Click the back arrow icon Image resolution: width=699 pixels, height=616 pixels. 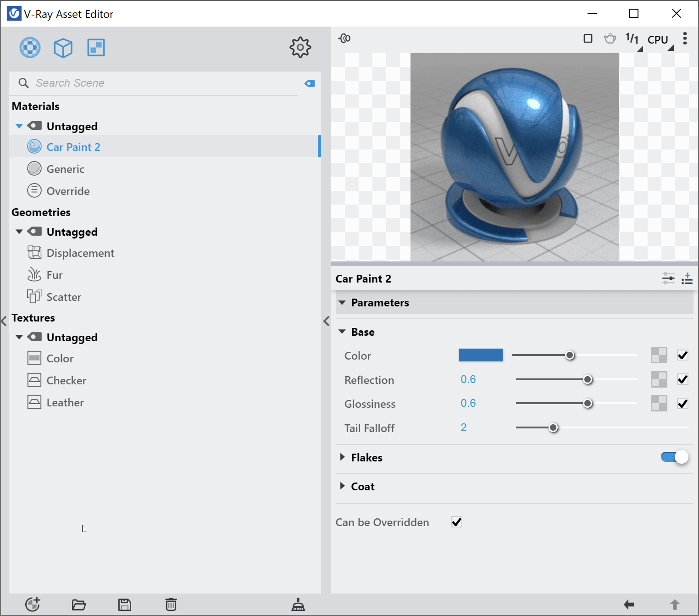click(629, 605)
